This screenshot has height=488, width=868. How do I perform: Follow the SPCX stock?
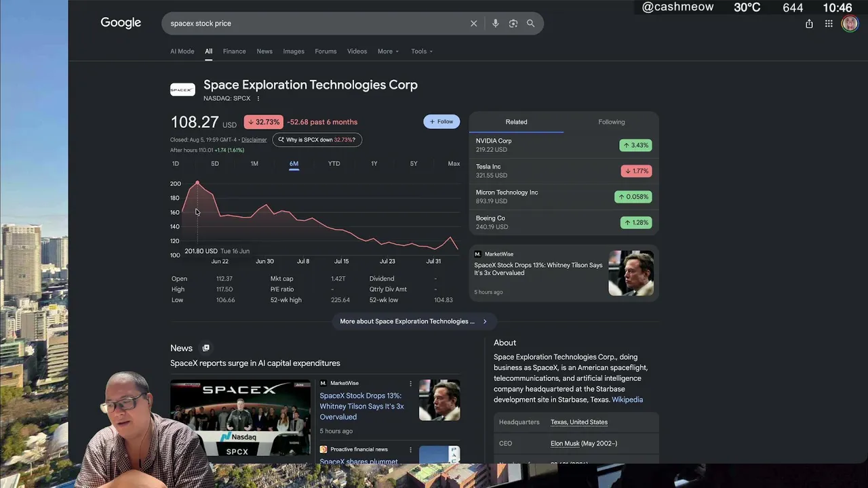click(x=441, y=121)
